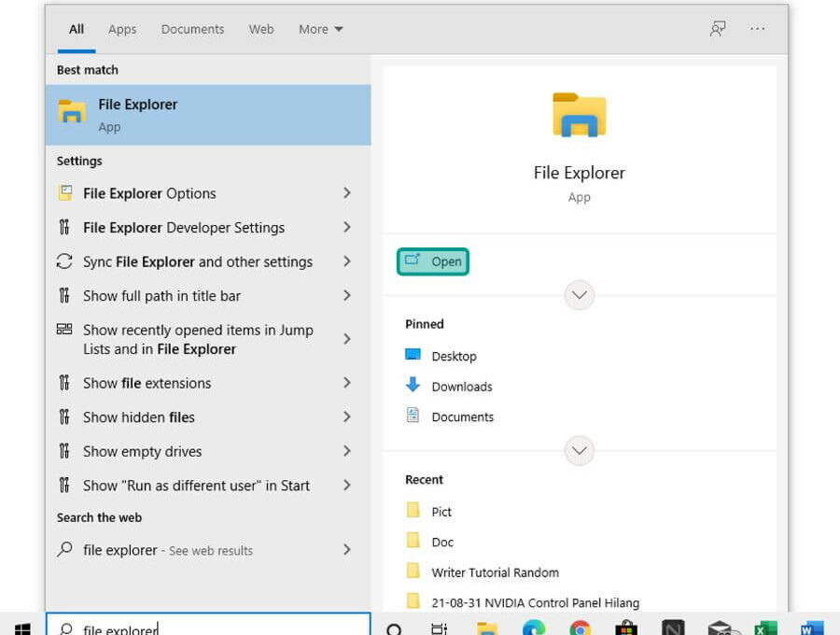Launch Google Chrome from the taskbar

pyautogui.click(x=581, y=628)
